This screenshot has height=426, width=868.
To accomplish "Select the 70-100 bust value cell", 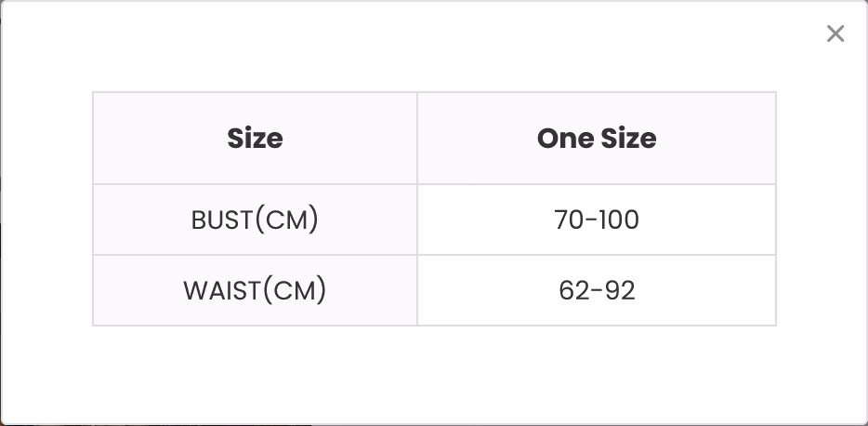I will [597, 220].
